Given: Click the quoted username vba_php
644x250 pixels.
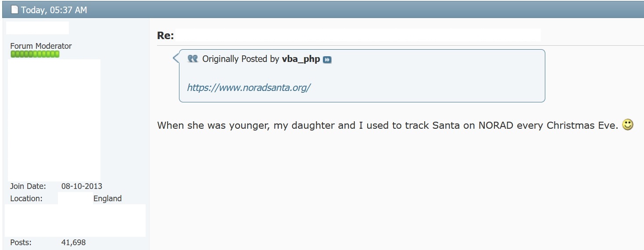Looking at the screenshot, I should click(x=301, y=59).
